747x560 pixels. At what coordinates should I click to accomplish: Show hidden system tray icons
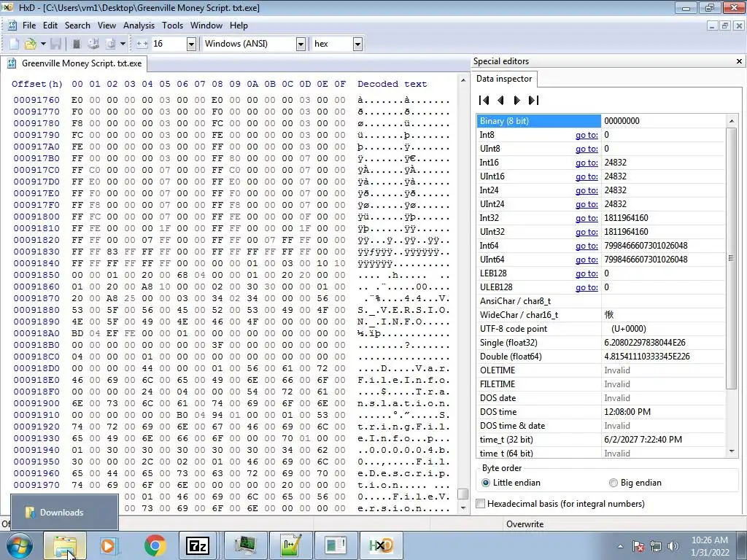[620, 546]
